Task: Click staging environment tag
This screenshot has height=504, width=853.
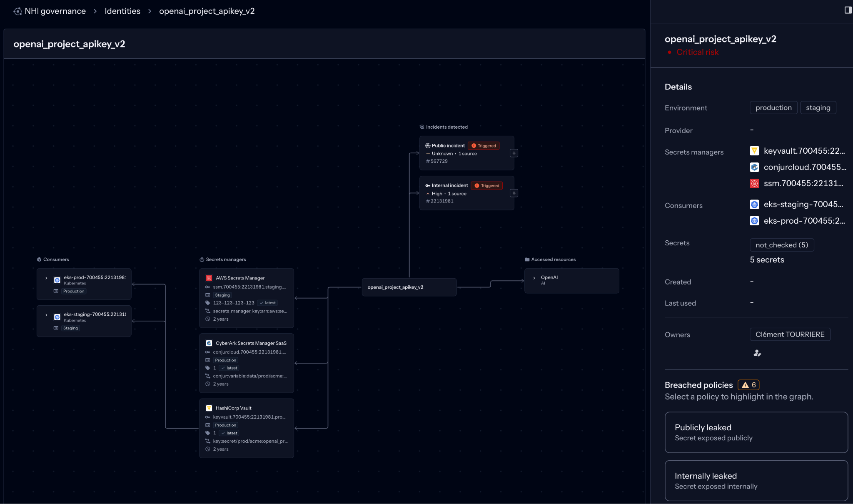Action: coord(818,107)
